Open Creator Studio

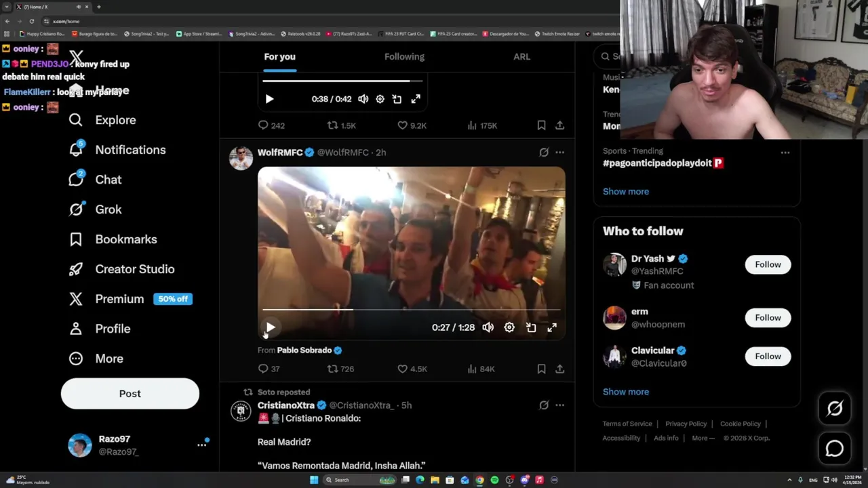(x=121, y=269)
